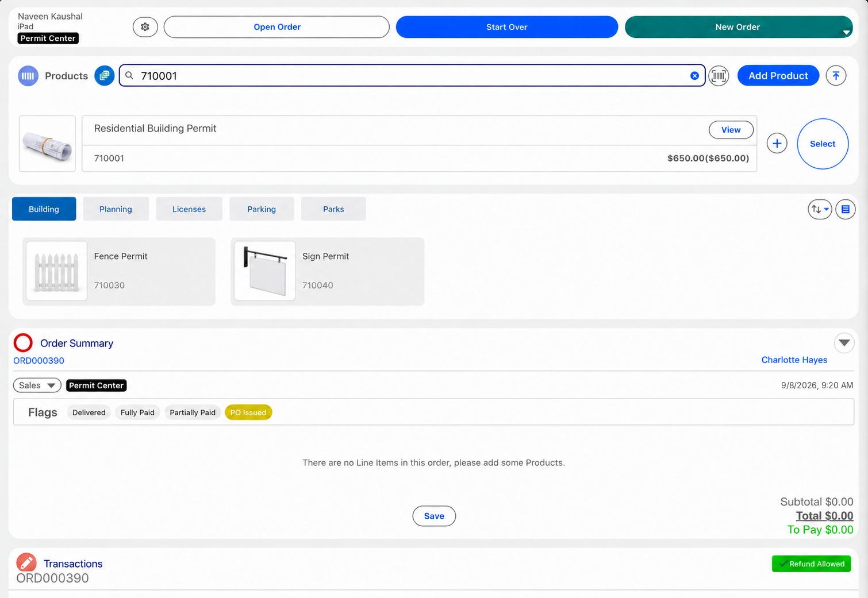868x598 pixels.
Task: Toggle the Delivered flag
Action: pos(89,412)
